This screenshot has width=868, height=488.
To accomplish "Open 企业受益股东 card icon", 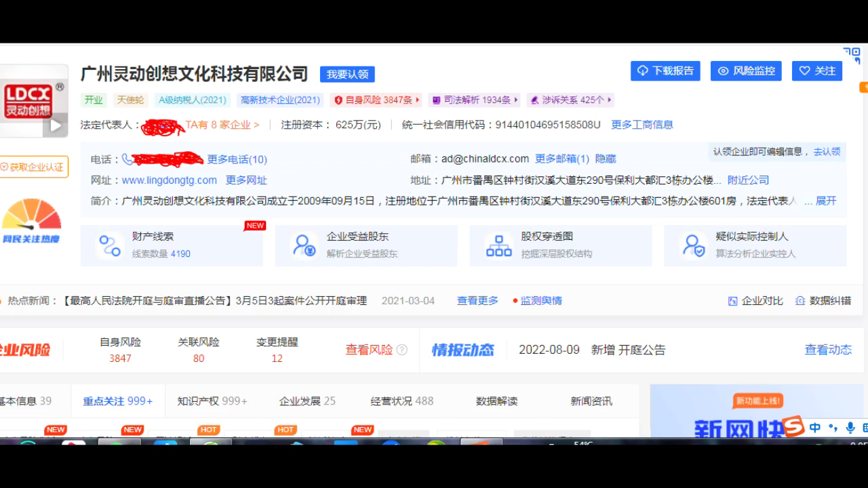I will 304,245.
